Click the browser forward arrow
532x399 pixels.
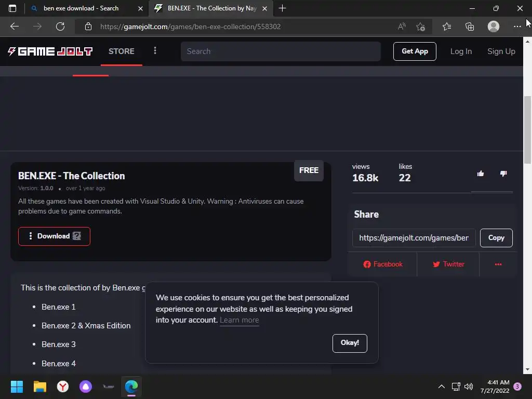[x=37, y=26]
